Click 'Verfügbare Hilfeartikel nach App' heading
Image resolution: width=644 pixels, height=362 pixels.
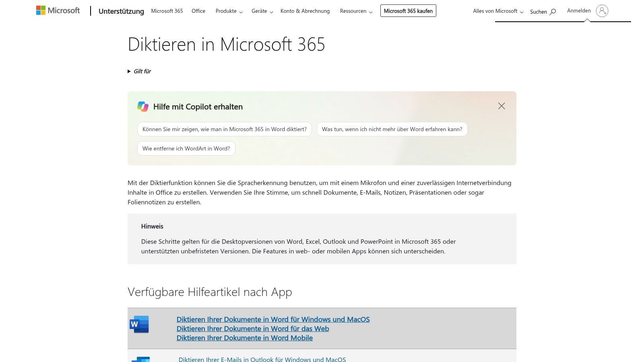[x=210, y=292]
